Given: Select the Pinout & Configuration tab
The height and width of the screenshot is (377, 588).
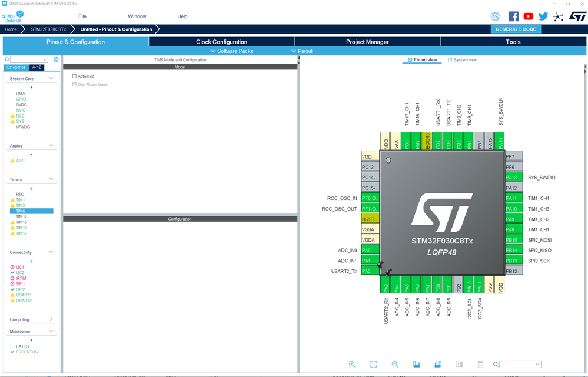Looking at the screenshot, I should (x=76, y=42).
